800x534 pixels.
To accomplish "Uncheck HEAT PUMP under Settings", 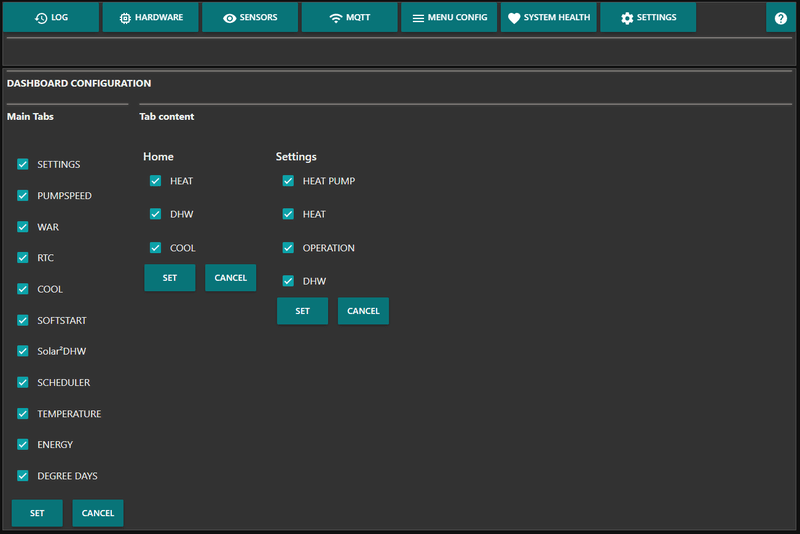I will point(288,181).
